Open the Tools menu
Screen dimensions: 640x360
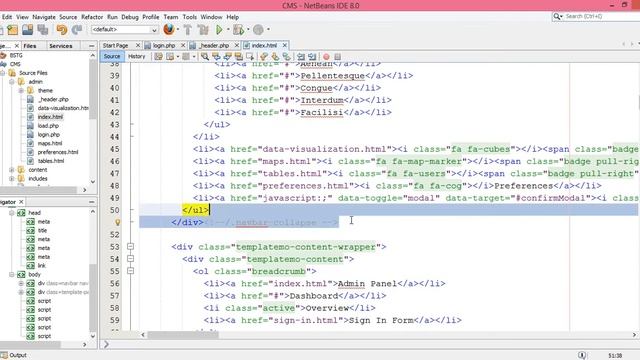(189, 17)
